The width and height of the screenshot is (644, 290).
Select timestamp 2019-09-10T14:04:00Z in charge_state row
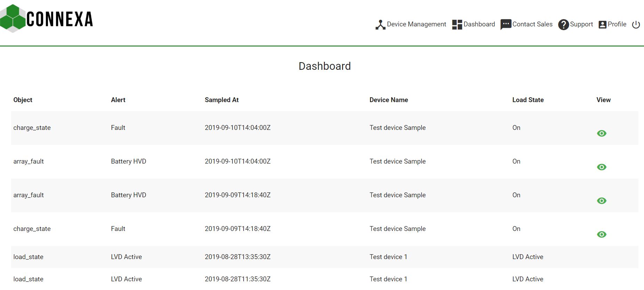(x=238, y=128)
